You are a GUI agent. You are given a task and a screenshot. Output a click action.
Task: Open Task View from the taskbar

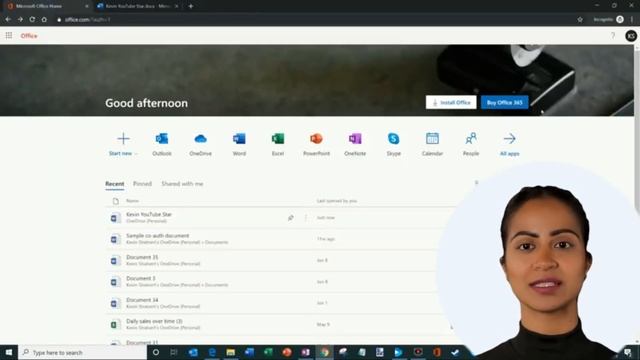[174, 352]
